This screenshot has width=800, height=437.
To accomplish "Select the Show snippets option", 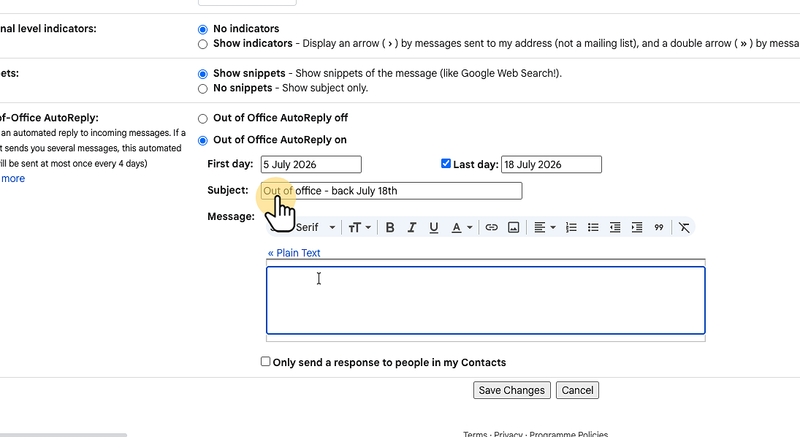I will (203, 74).
